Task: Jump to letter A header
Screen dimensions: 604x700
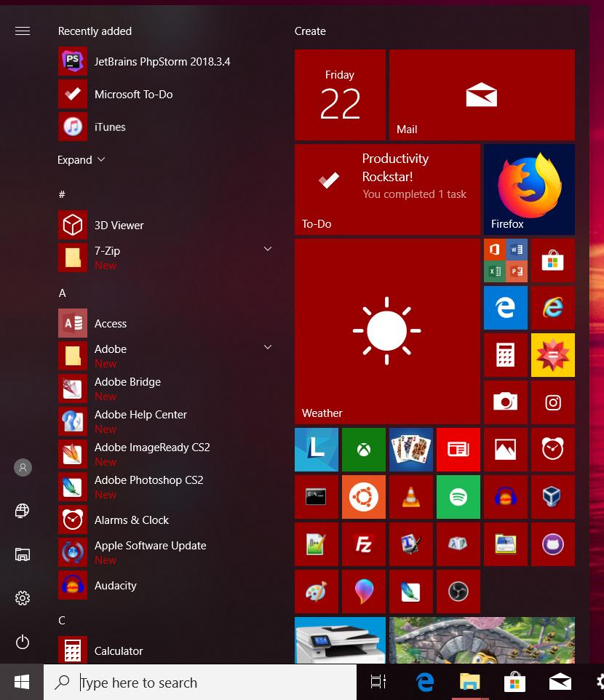Action: pyautogui.click(x=62, y=293)
